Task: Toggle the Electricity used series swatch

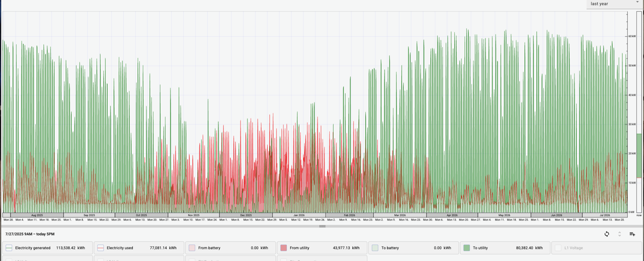Action: (x=101, y=248)
